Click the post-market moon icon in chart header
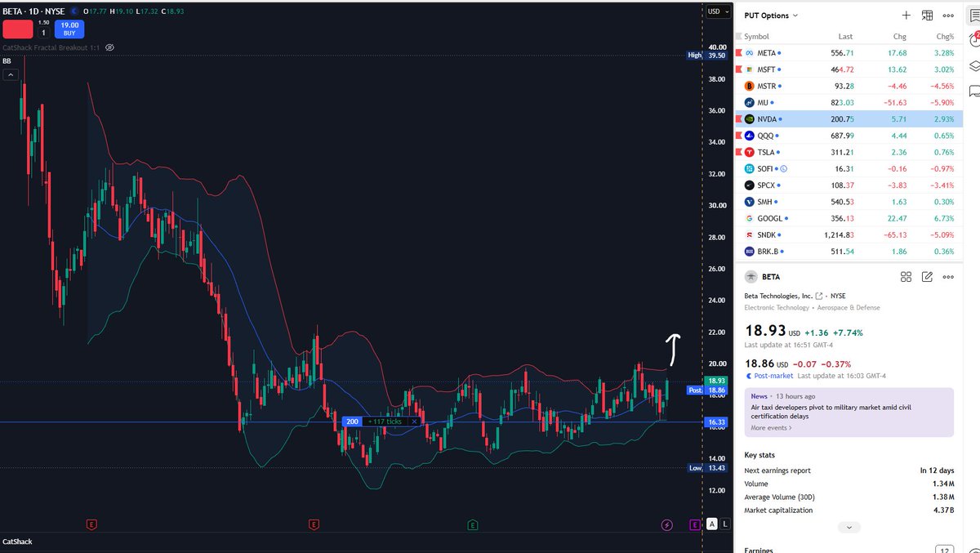Screen dimensions: 980x553 74,11
